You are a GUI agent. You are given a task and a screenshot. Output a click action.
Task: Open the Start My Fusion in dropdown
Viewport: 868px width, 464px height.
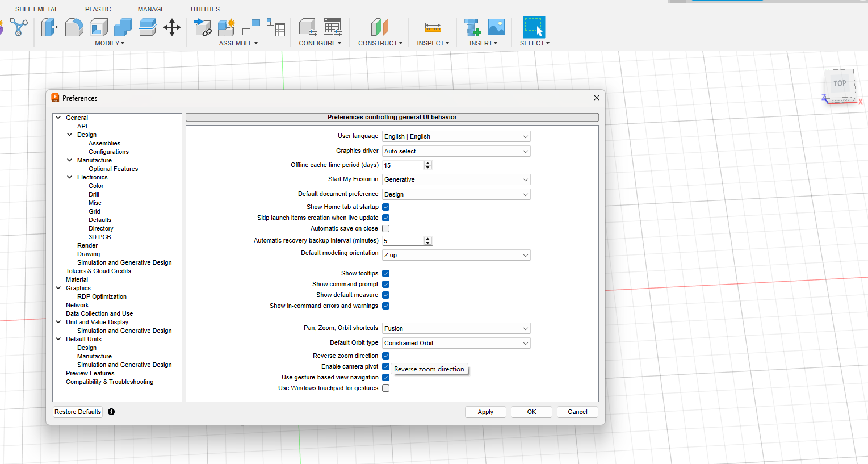[456, 179]
